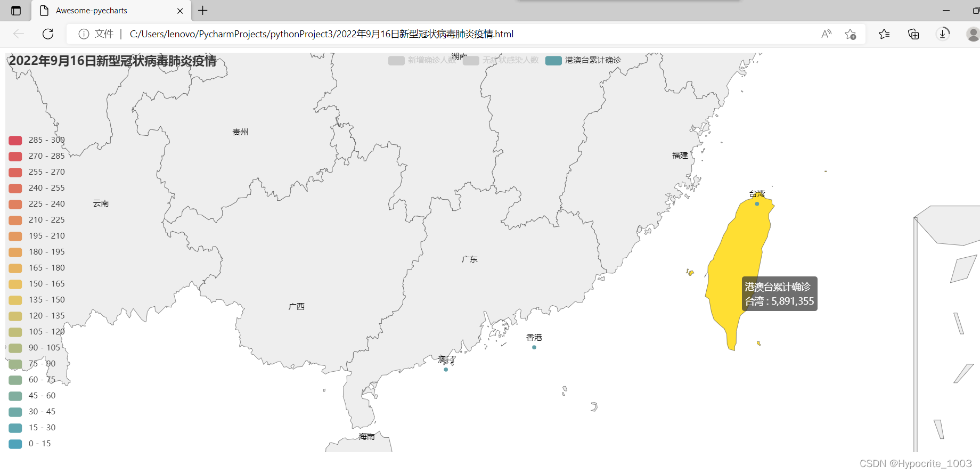The width and height of the screenshot is (980, 474).
Task: Close the Awesome-pyecharts tab
Action: pyautogui.click(x=180, y=11)
